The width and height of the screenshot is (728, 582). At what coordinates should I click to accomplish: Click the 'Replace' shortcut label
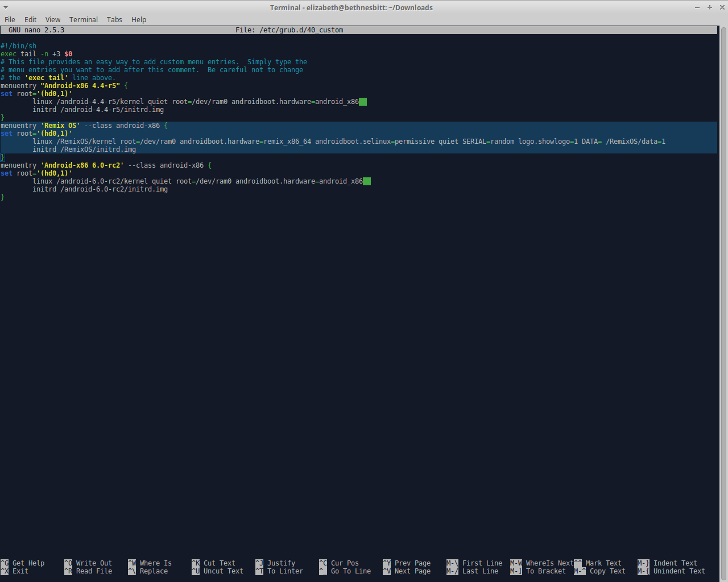pos(154,571)
